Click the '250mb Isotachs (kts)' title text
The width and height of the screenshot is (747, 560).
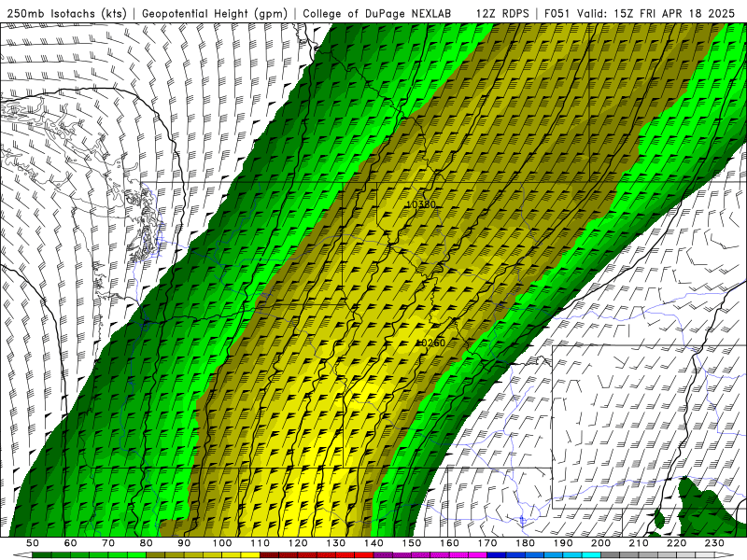point(66,13)
